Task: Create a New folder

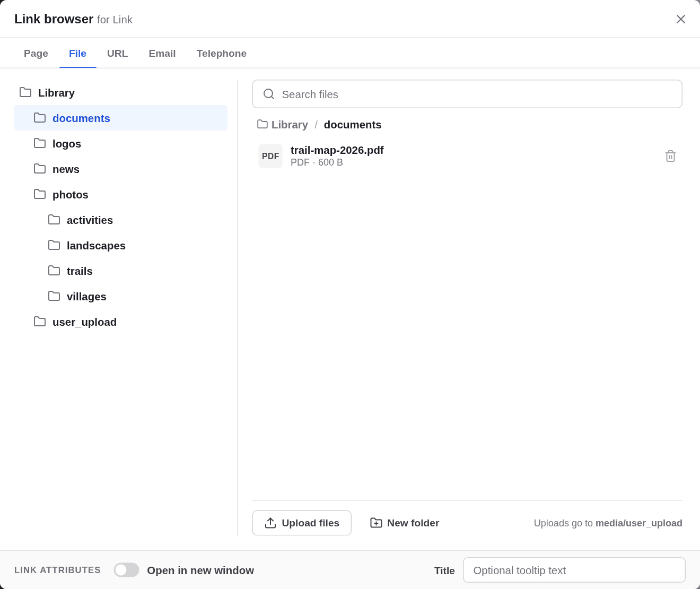Action: pyautogui.click(x=405, y=523)
